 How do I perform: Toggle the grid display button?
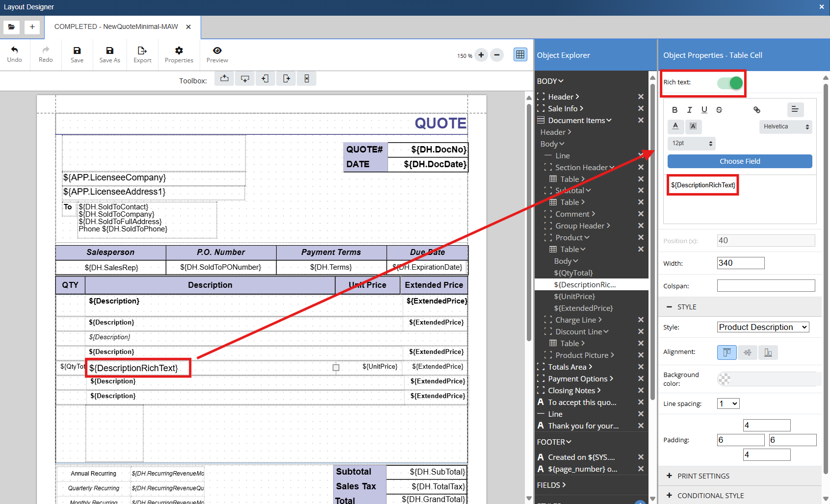520,55
